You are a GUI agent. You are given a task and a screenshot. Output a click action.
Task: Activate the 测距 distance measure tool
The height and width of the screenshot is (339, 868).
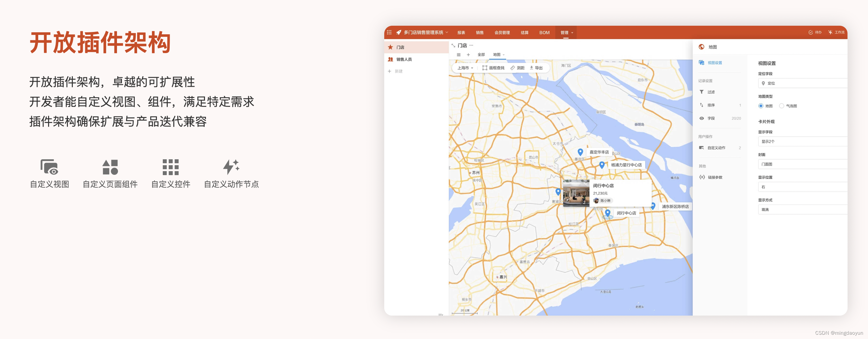tap(517, 68)
